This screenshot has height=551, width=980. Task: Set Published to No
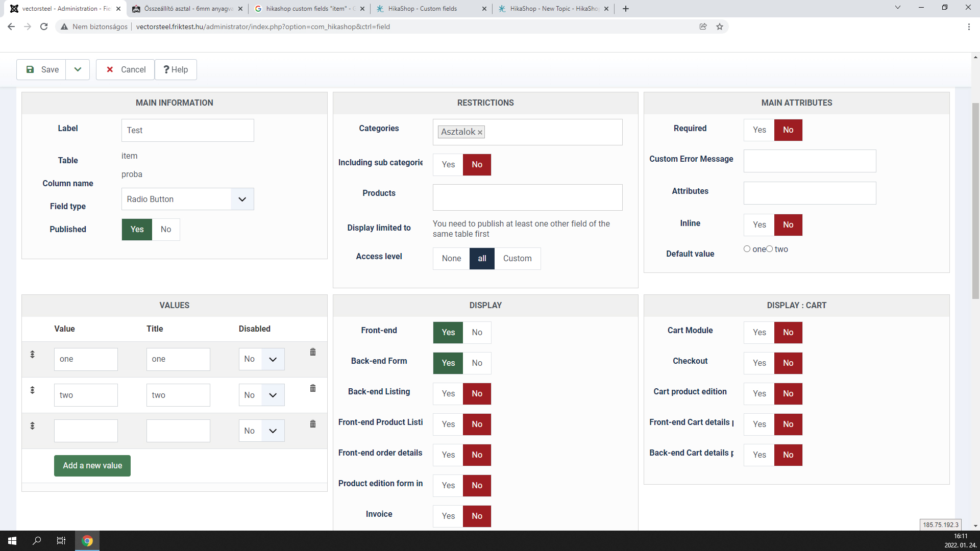pos(166,230)
